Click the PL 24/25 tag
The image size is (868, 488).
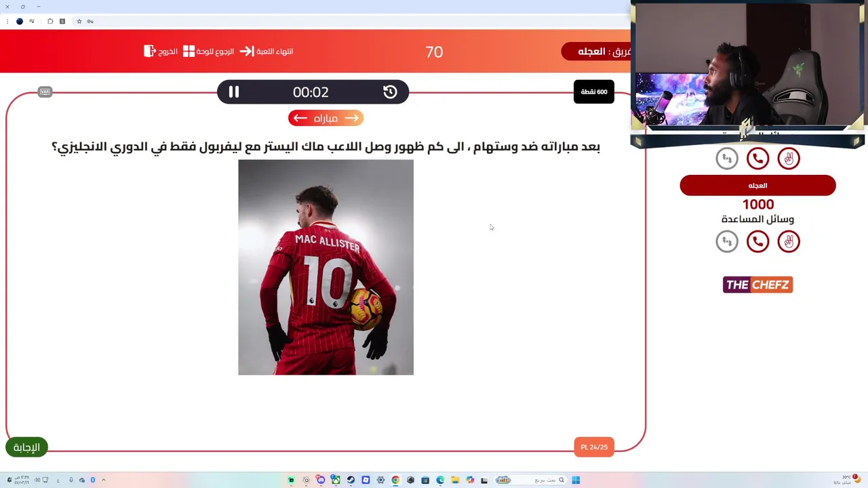(x=594, y=447)
